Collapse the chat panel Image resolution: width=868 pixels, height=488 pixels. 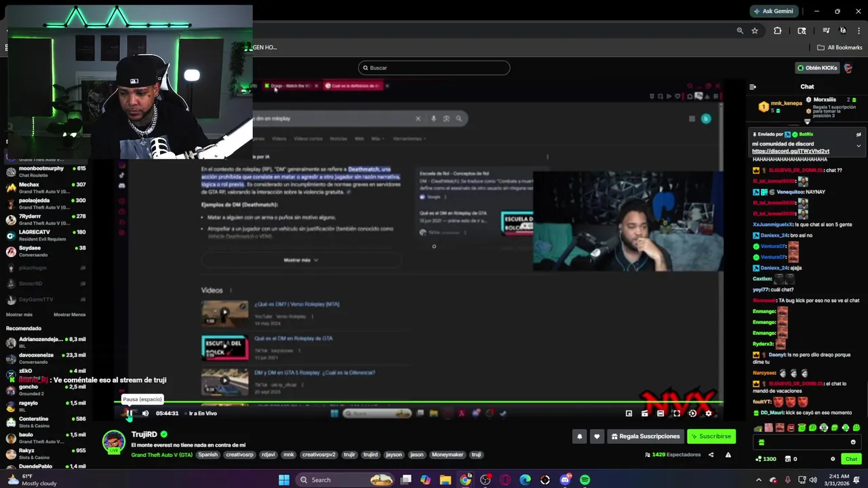(753, 87)
